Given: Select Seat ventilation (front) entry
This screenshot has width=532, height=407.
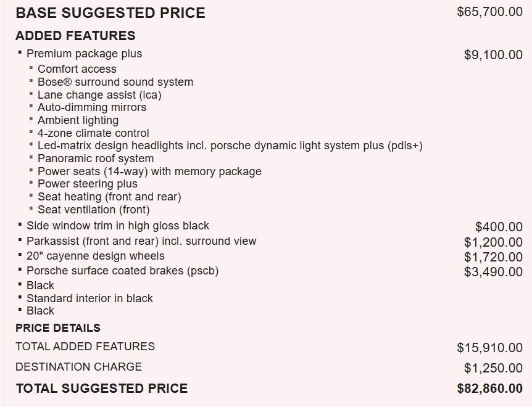Looking at the screenshot, I should [x=93, y=210].
